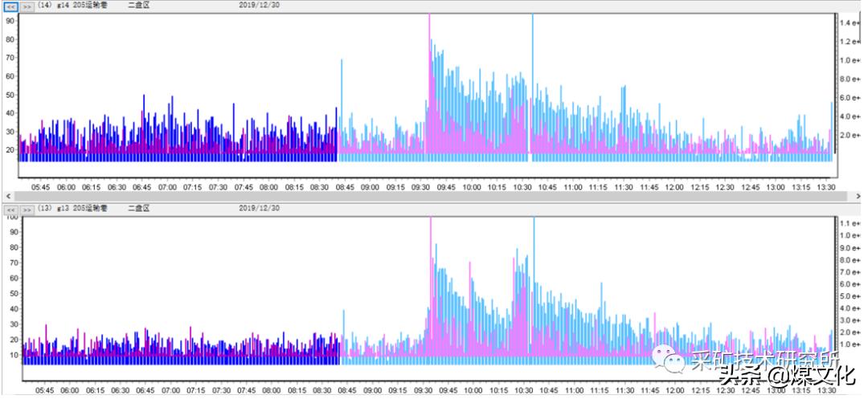Click the 2019/12/30 date in the top panel header
Viewport: 868px width, 399px height.
[x=260, y=5]
